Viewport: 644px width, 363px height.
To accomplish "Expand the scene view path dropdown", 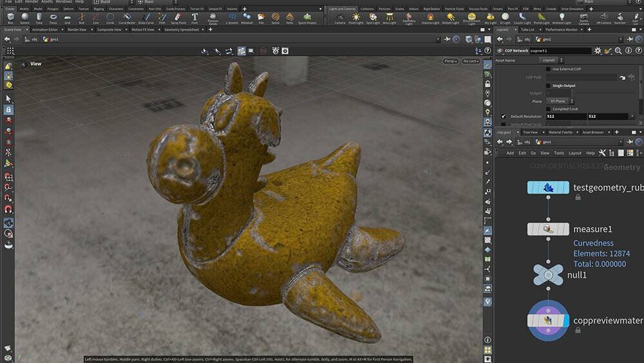I will (x=437, y=39).
